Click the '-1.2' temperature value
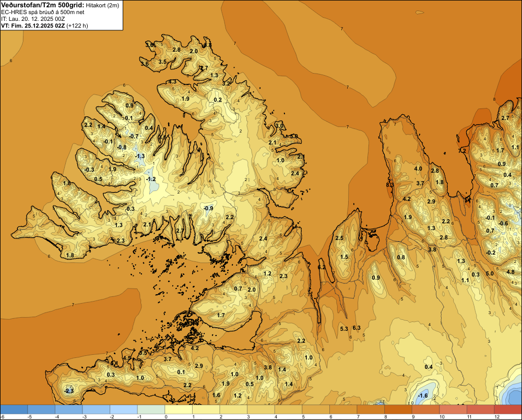 click(151, 179)
